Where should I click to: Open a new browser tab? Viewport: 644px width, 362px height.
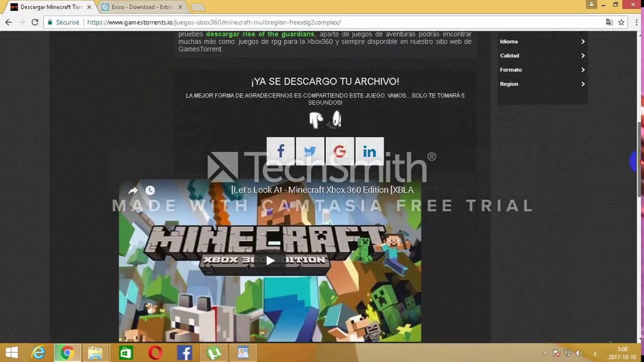pos(198,7)
